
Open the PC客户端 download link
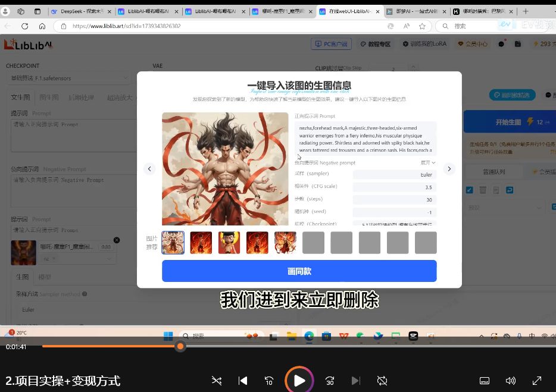(x=331, y=44)
